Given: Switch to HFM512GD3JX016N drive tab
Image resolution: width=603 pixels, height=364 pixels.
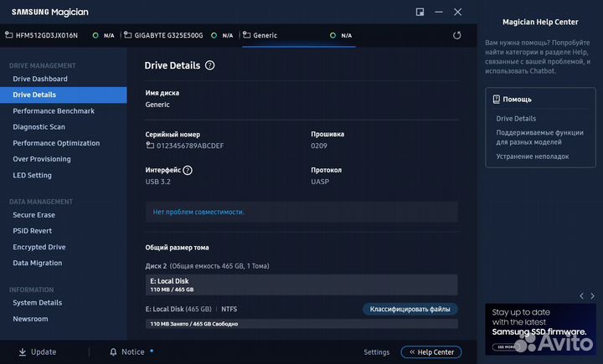Looking at the screenshot, I should (60, 35).
